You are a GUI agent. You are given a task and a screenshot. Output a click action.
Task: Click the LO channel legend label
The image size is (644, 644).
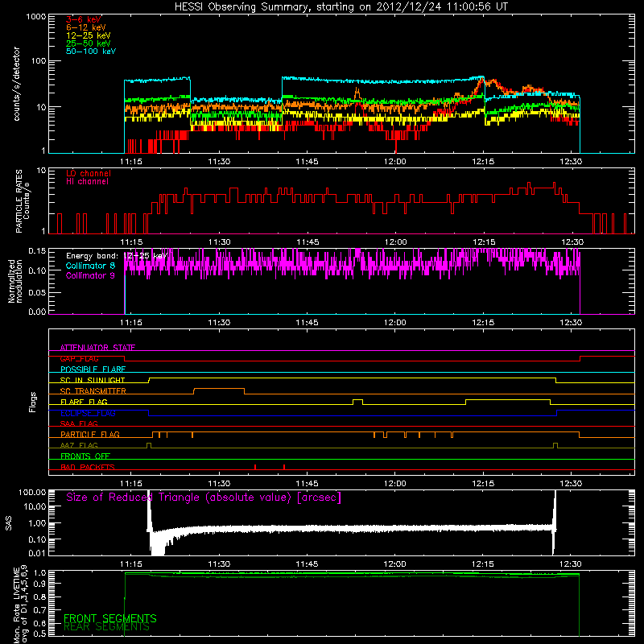point(88,173)
